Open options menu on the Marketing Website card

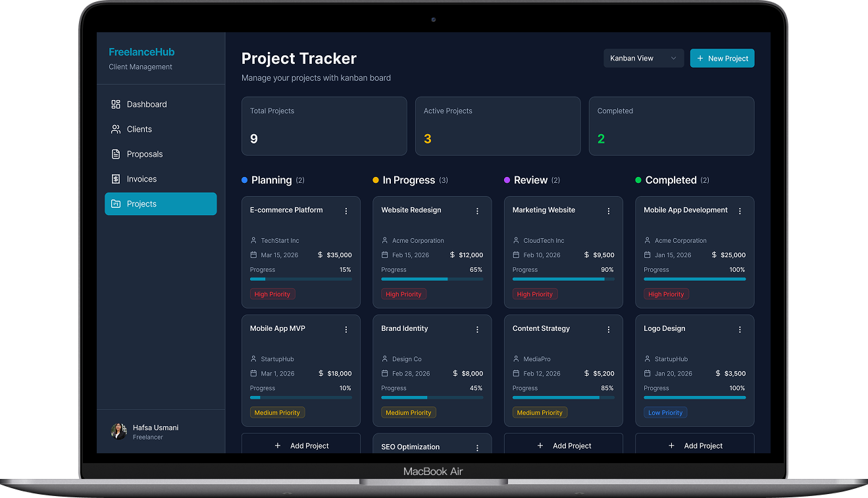[x=609, y=211]
